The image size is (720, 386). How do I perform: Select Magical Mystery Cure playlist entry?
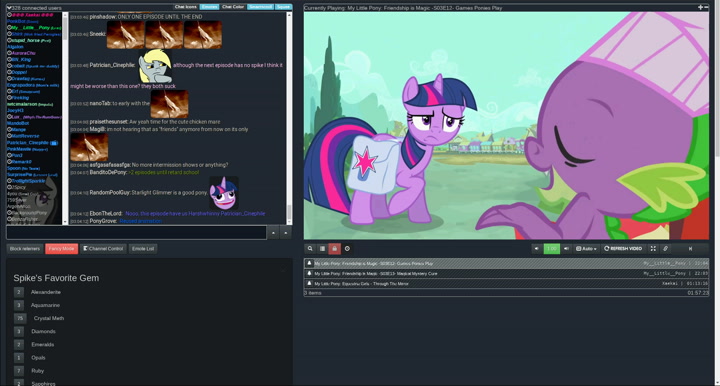506,274
